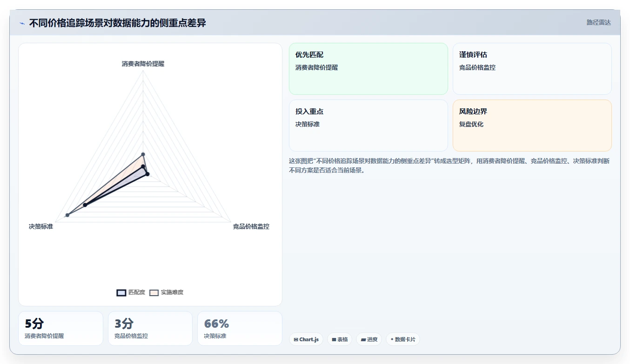The image size is (630, 364).
Task: Select the 表格 tag chip
Action: (x=340, y=339)
